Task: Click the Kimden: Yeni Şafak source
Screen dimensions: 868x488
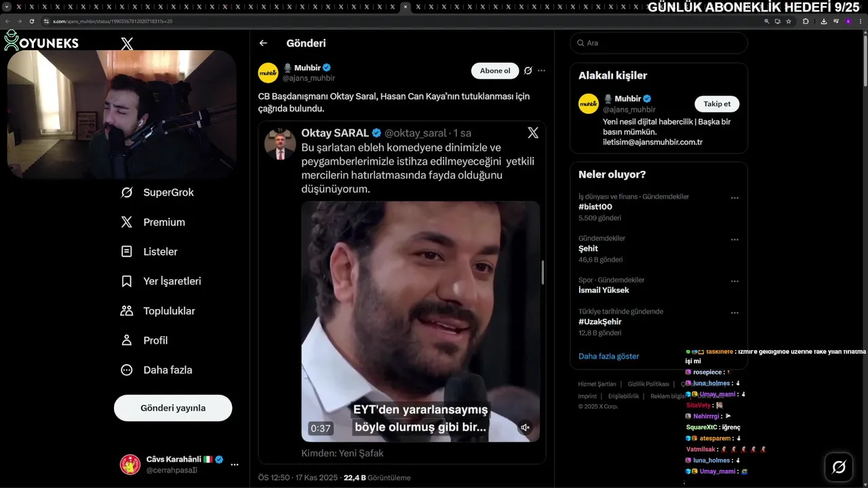Action: [342, 453]
